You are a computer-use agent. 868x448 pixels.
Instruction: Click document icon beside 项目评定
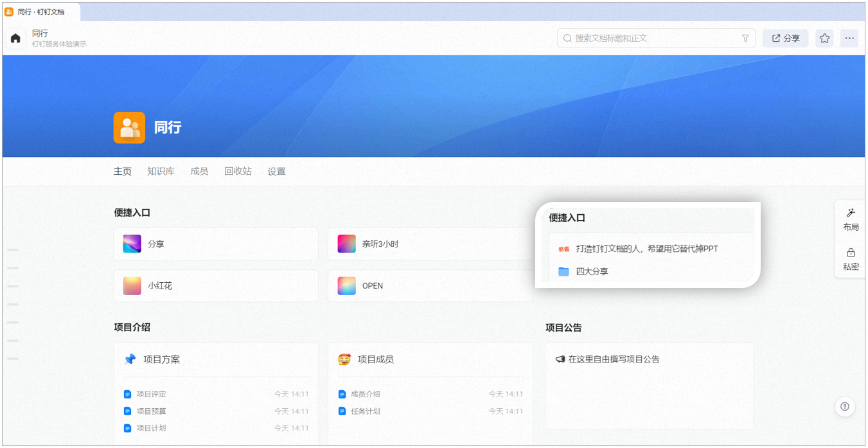127,394
